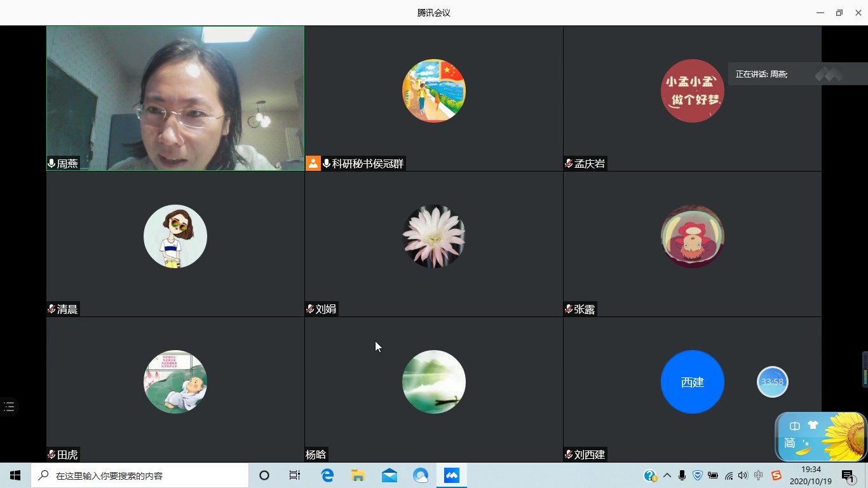
Task: Open Microsoft Edge from the taskbar
Action: tap(327, 475)
